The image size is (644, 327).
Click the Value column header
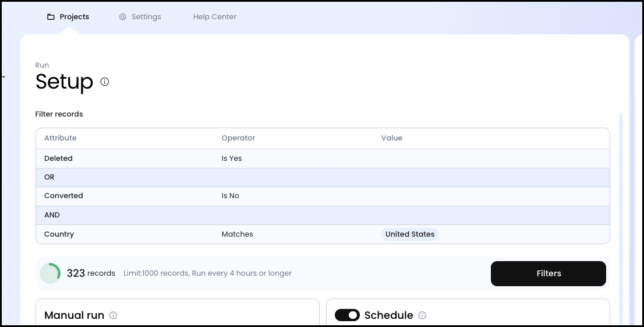point(392,138)
